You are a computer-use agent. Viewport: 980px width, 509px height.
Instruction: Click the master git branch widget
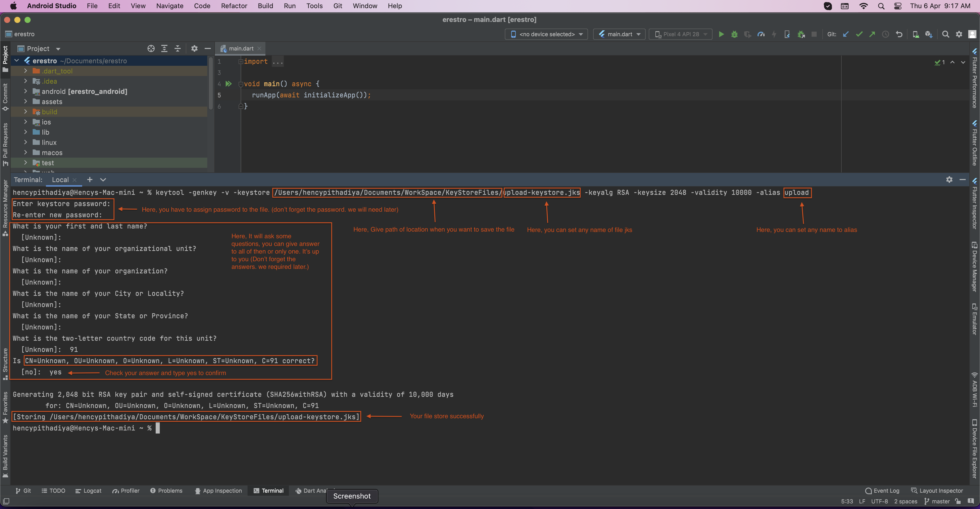[x=937, y=501]
